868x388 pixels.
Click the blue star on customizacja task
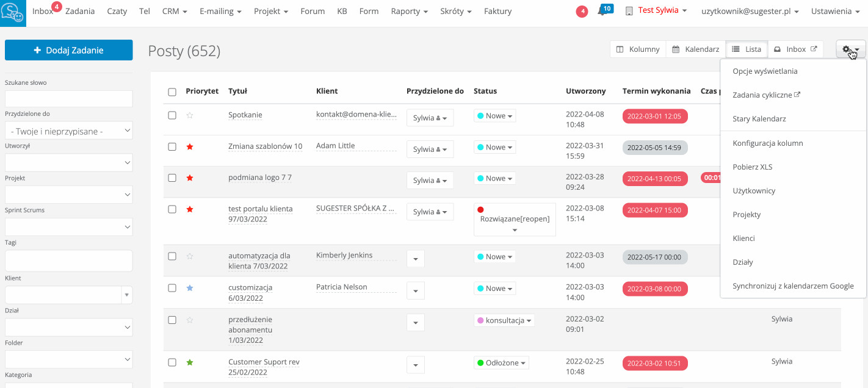(x=190, y=288)
